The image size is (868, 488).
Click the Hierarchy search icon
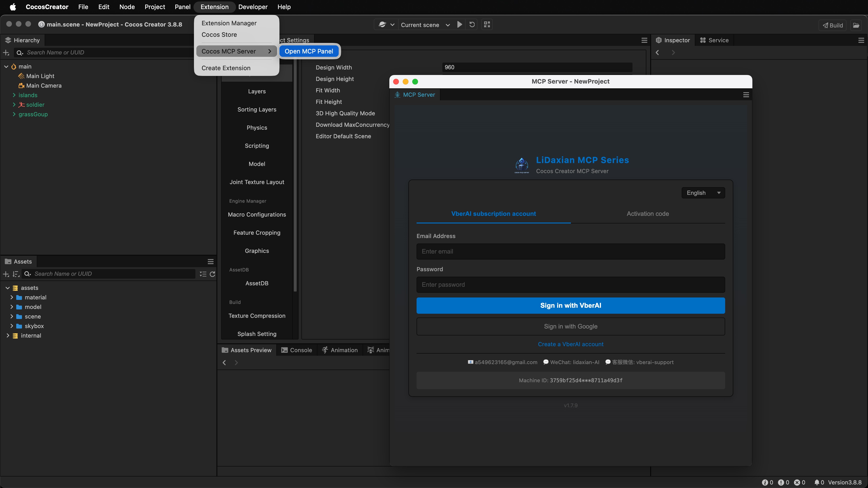coord(20,53)
